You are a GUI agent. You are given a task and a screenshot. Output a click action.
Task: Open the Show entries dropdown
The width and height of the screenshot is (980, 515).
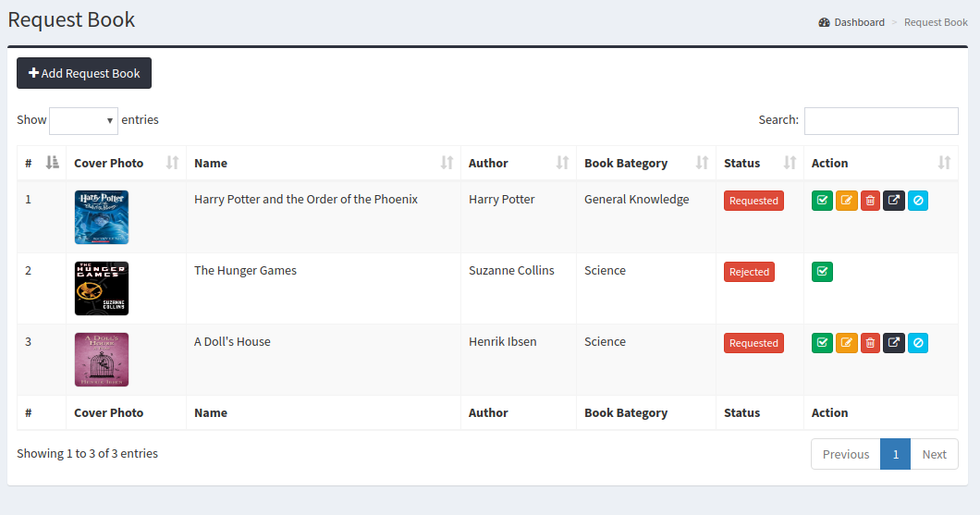click(x=83, y=120)
